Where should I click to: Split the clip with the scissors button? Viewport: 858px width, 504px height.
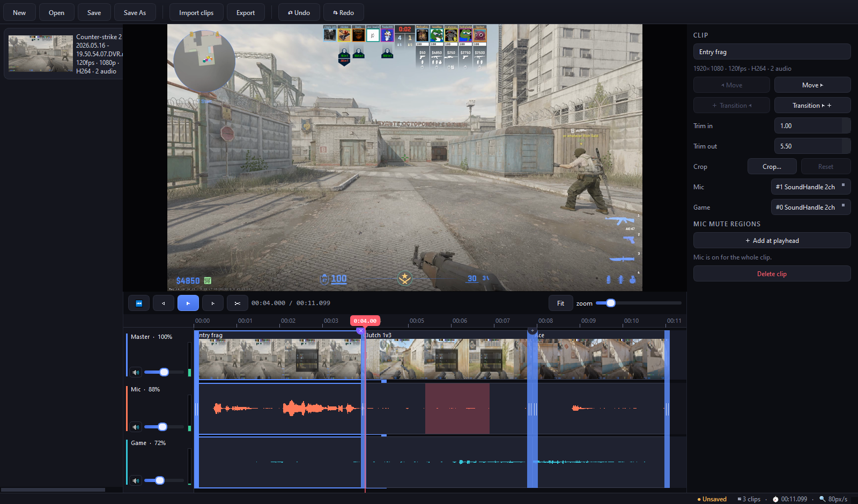point(237,303)
